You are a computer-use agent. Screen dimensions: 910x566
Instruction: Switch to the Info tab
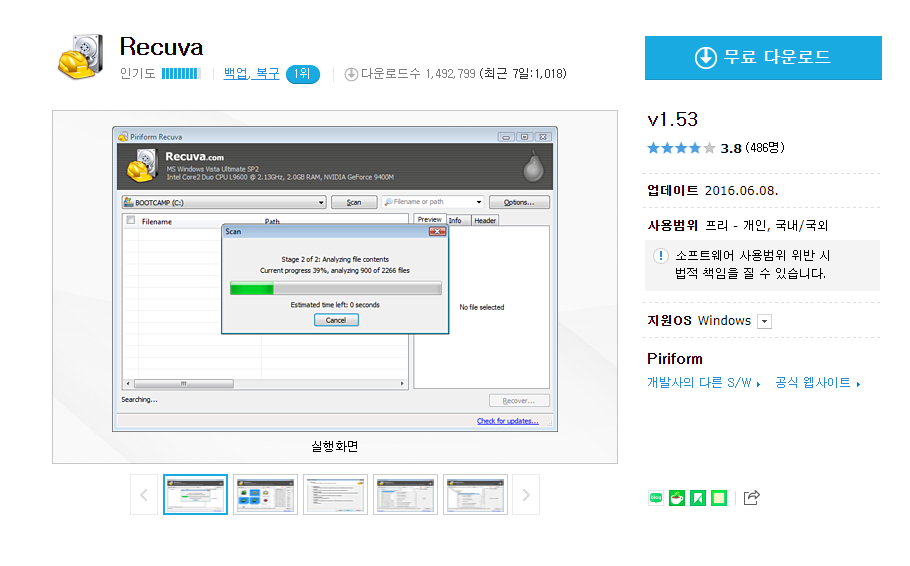click(x=456, y=221)
